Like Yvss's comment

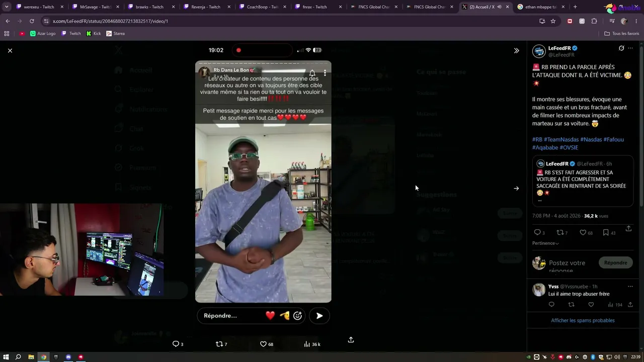[x=591, y=305]
